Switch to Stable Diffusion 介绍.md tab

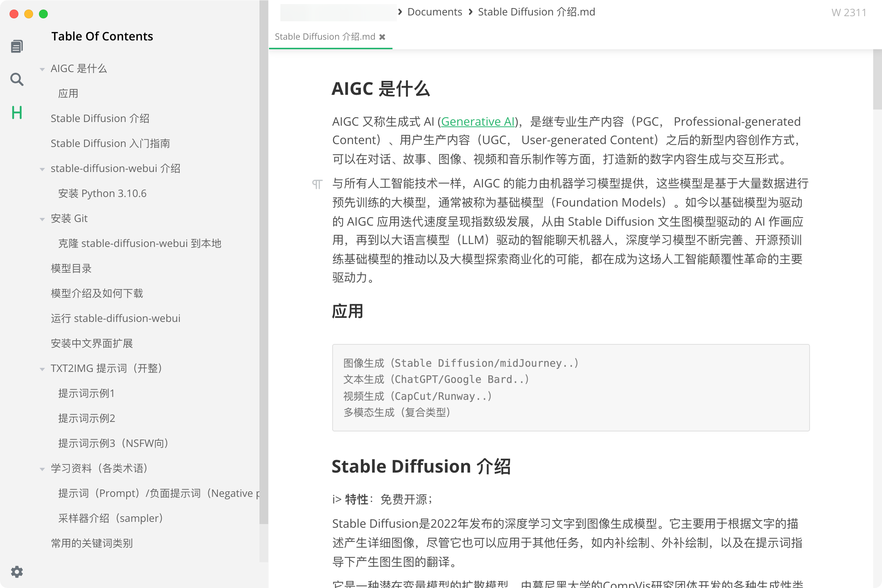(325, 37)
